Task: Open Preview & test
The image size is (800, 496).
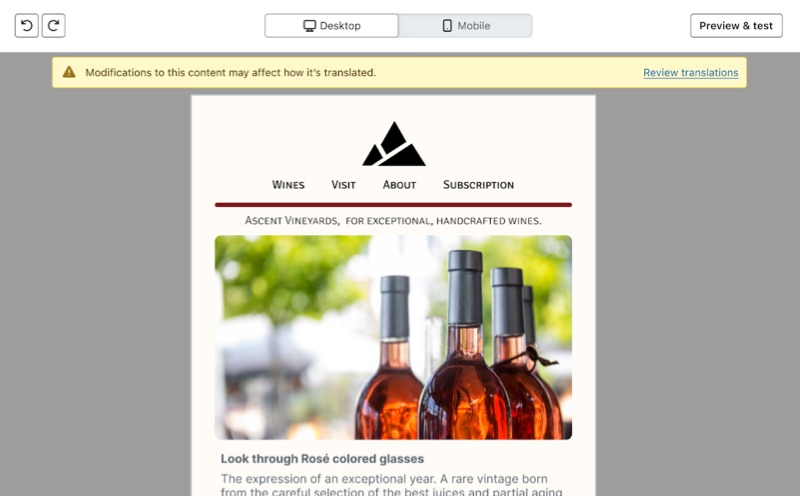Action: point(736,26)
